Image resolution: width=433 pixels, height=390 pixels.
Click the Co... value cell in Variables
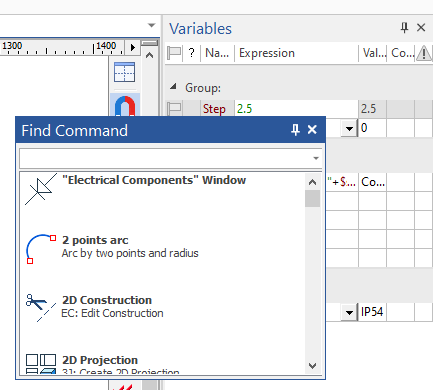(372, 182)
